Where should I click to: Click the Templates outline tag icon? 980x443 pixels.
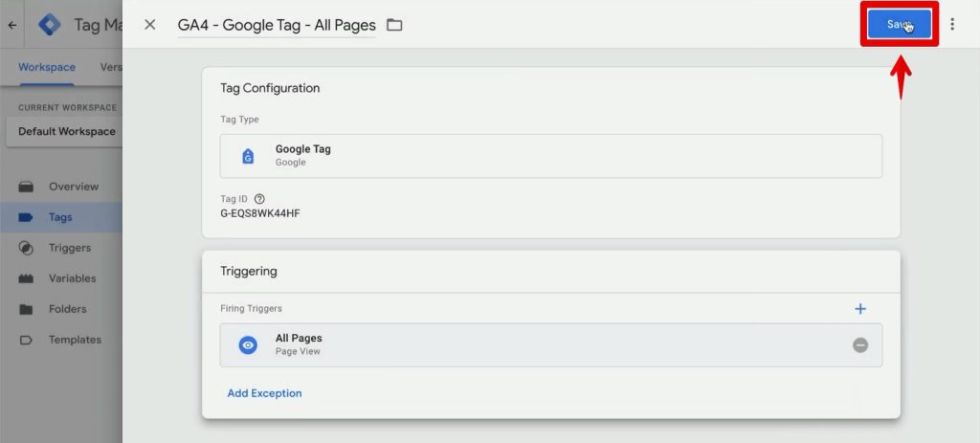(x=26, y=340)
